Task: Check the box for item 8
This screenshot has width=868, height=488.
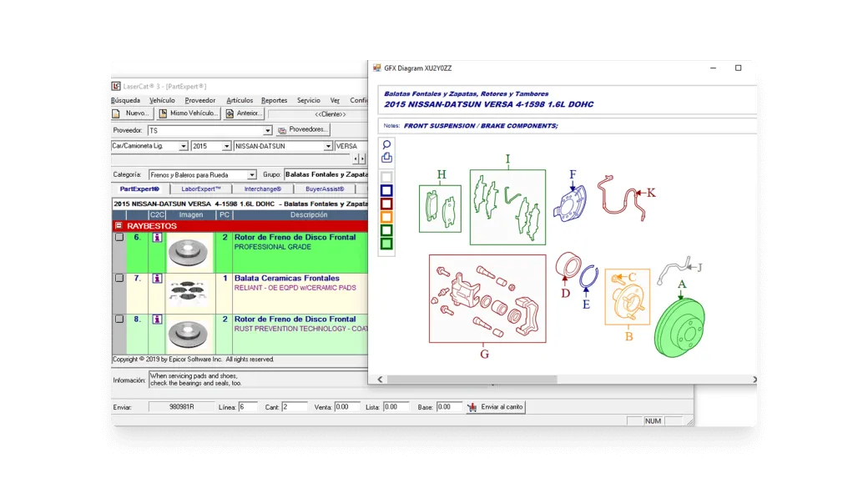Action: [x=119, y=319]
